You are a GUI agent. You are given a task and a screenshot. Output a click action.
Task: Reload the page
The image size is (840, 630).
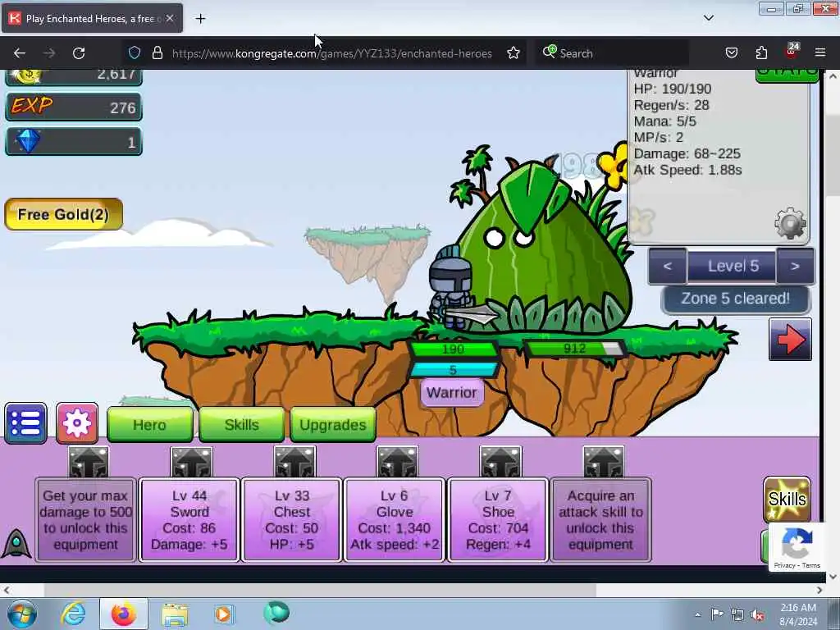point(79,53)
